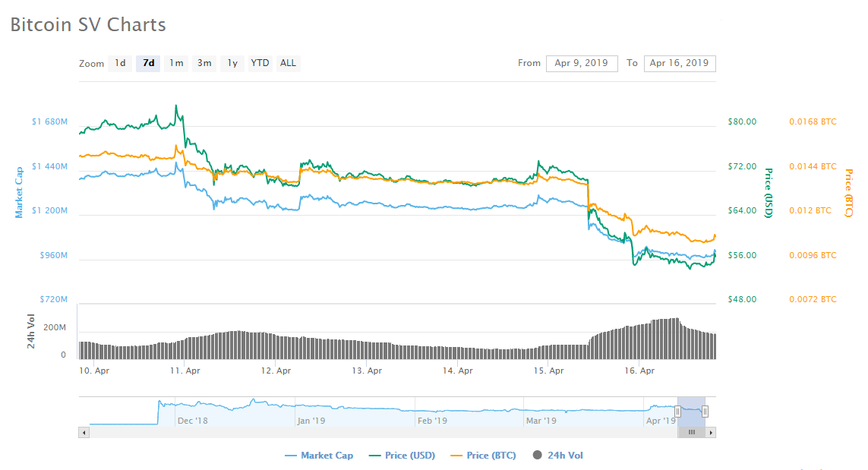Click the 3m zoom button
Image resolution: width=868 pixels, height=470 pixels.
point(204,63)
